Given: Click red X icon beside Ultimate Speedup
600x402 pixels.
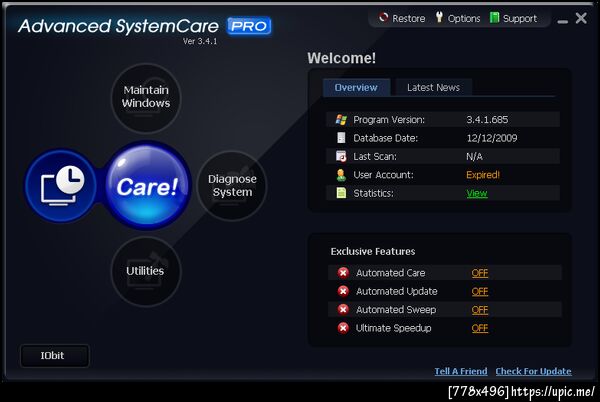Looking at the screenshot, I should pyautogui.click(x=343, y=328).
